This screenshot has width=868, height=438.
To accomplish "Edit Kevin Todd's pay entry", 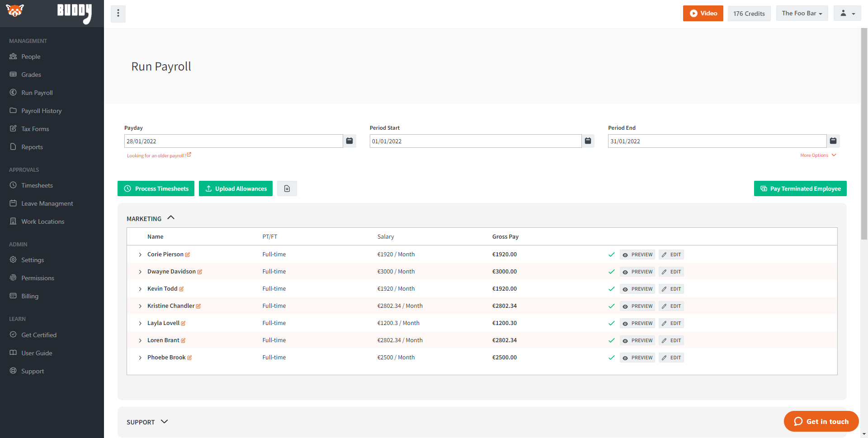I will coord(671,289).
